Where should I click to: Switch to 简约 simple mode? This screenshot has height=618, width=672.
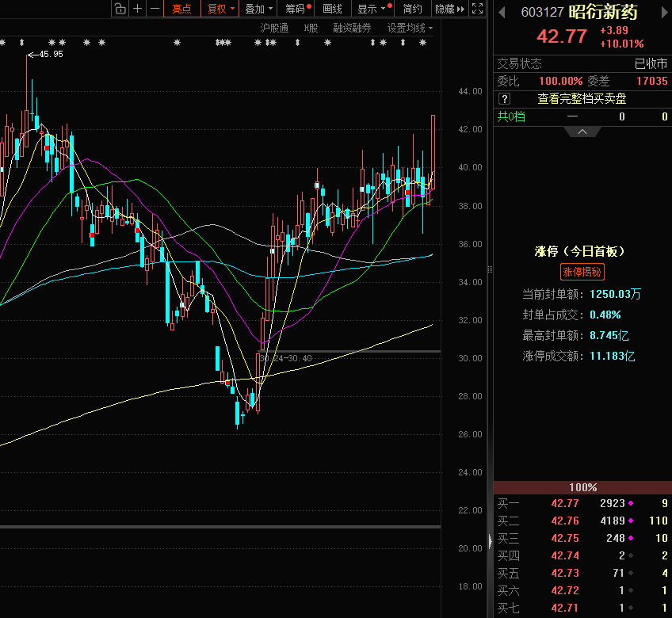coord(413,9)
